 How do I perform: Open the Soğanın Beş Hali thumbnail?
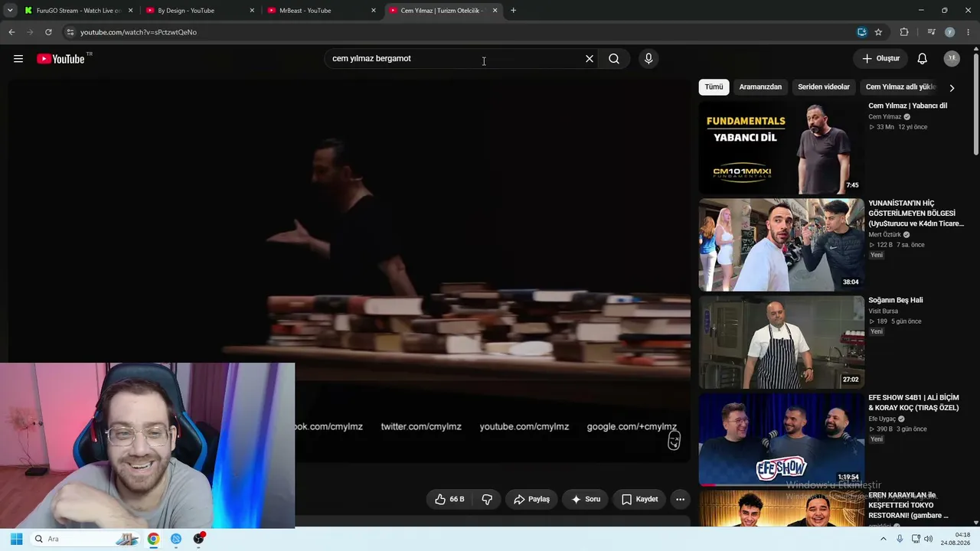coord(781,342)
